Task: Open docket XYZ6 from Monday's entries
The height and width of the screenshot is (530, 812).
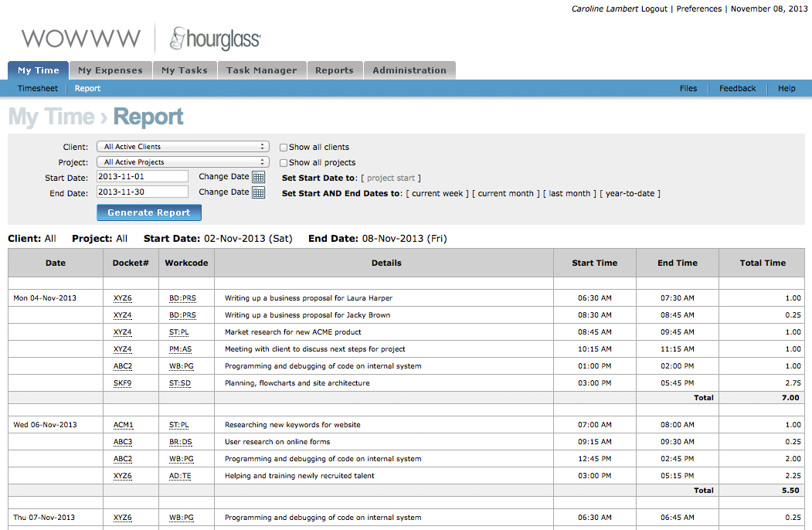Action: tap(122, 297)
